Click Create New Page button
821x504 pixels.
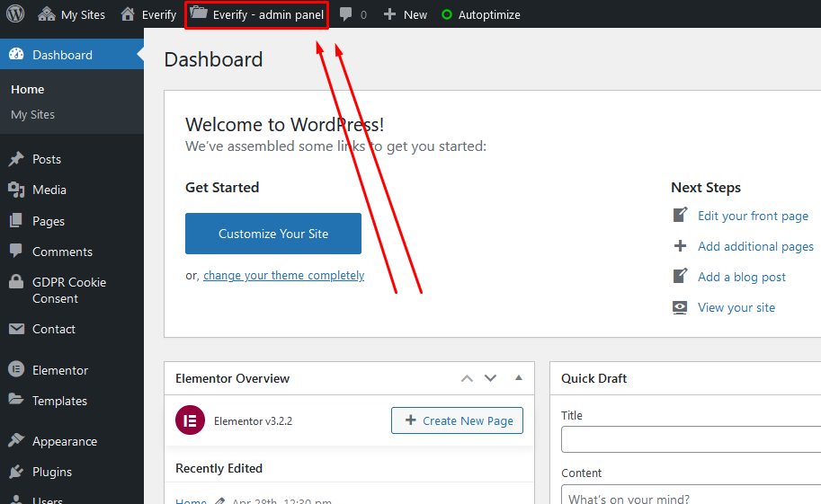click(457, 420)
